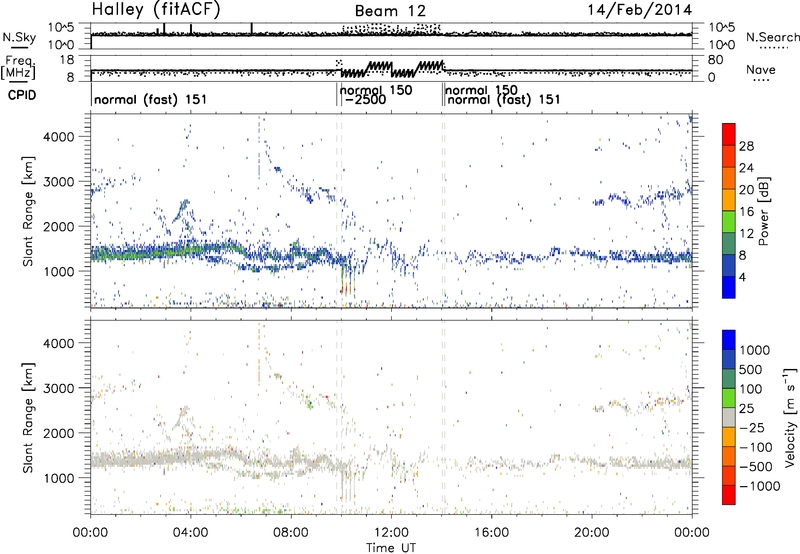This screenshot has width=800, height=554.
Task: Click the 'Freq. [MHz]' axis label
Action: [x=18, y=67]
